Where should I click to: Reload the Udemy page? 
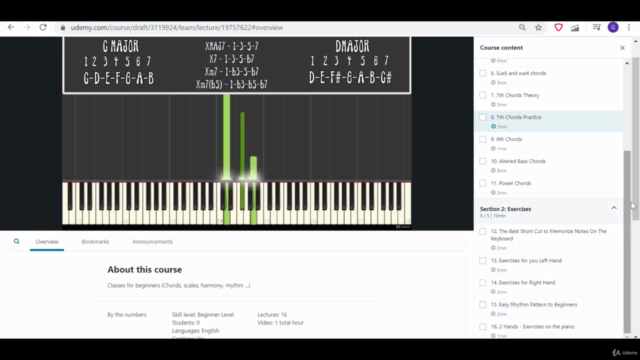tap(43, 27)
